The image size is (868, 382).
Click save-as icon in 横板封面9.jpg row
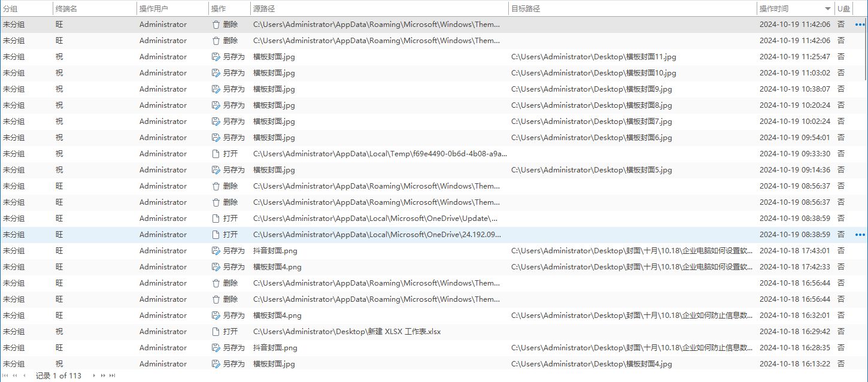(216, 89)
